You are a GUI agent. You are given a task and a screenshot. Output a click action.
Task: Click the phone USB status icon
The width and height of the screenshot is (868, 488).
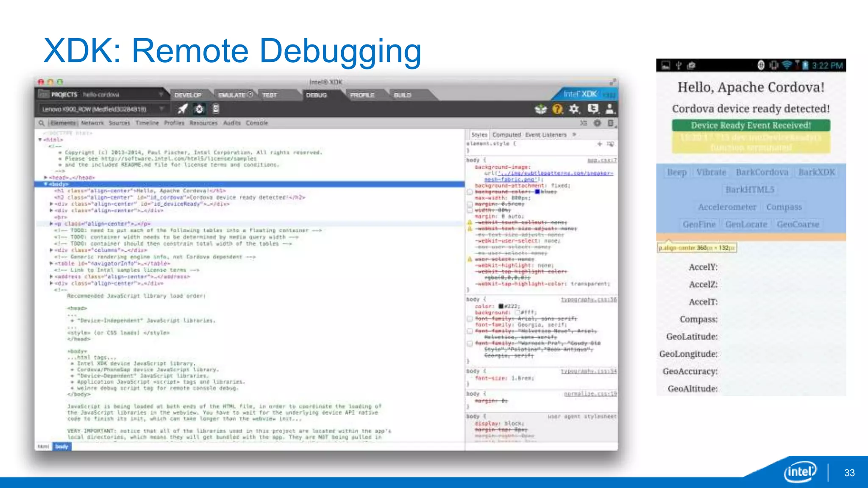679,65
